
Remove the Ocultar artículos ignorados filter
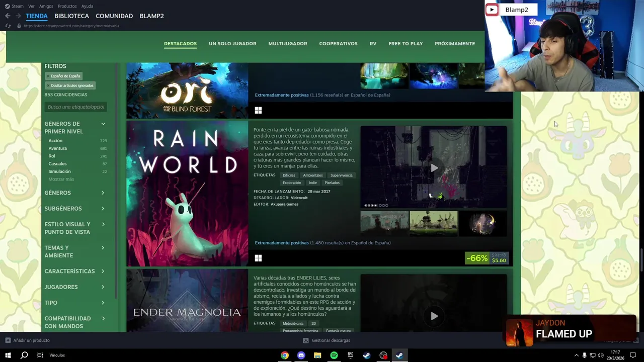[48, 85]
